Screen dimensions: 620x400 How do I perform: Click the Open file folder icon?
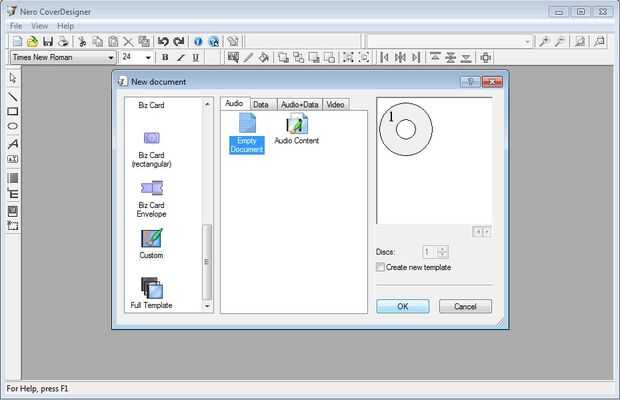pos(32,42)
